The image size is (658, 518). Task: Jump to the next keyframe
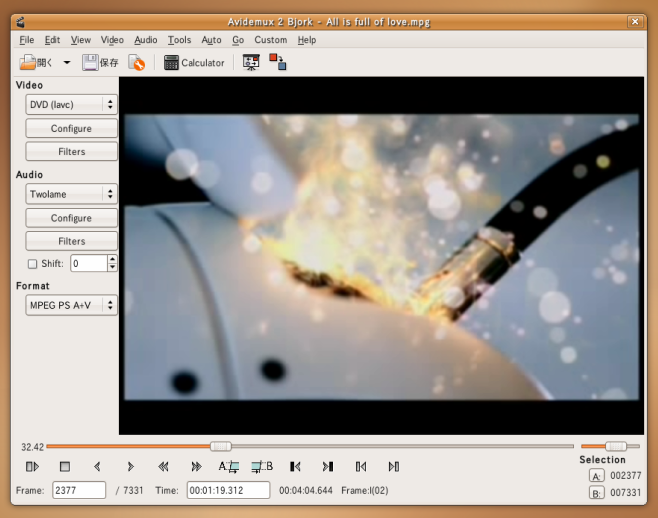click(196, 466)
